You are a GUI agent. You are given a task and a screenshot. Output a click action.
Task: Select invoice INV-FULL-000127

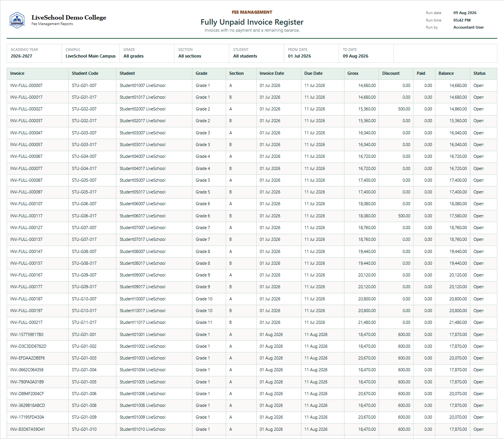point(26,228)
